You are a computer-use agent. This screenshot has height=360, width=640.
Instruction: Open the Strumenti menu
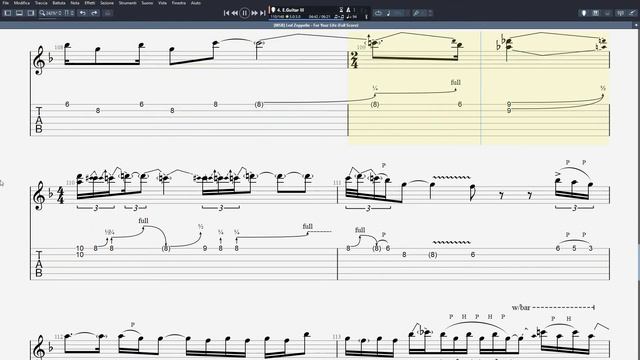(127, 3)
